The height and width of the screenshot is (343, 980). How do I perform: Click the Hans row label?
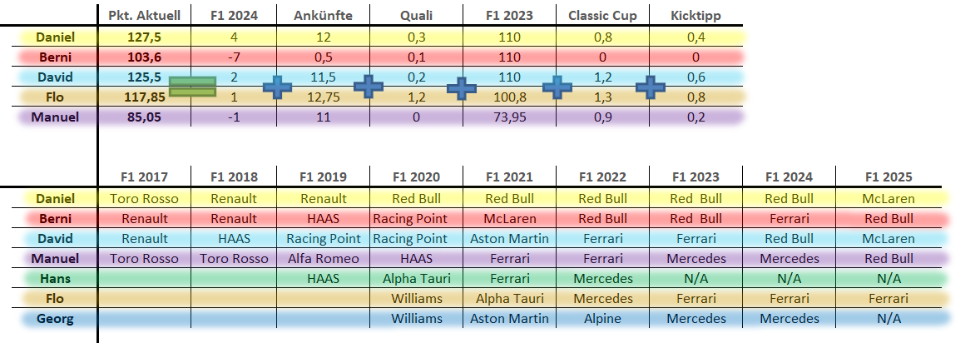pos(56,279)
